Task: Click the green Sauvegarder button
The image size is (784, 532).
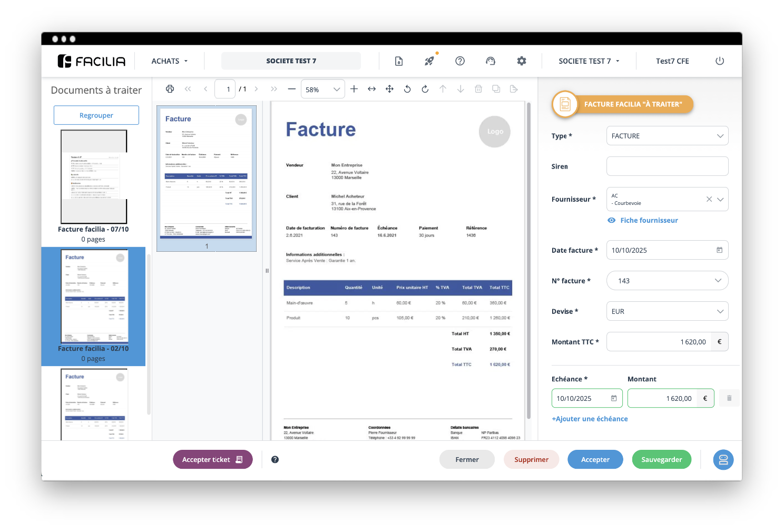Action: [x=661, y=459]
